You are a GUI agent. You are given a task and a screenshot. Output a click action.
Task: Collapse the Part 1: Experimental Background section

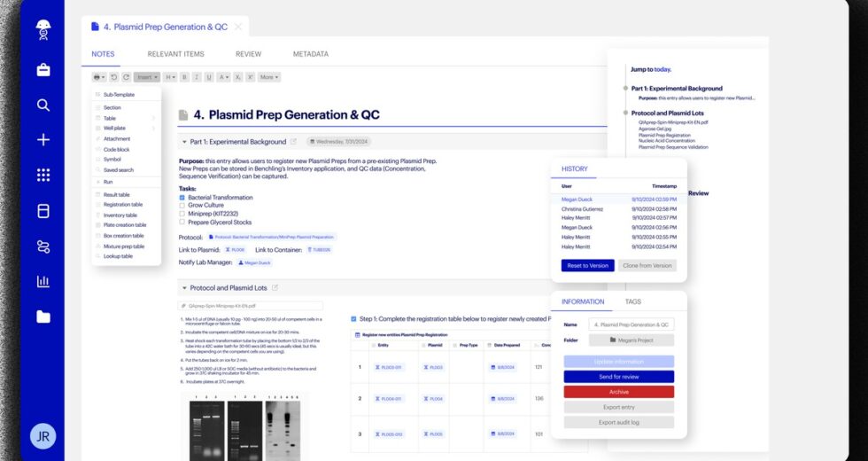point(184,142)
